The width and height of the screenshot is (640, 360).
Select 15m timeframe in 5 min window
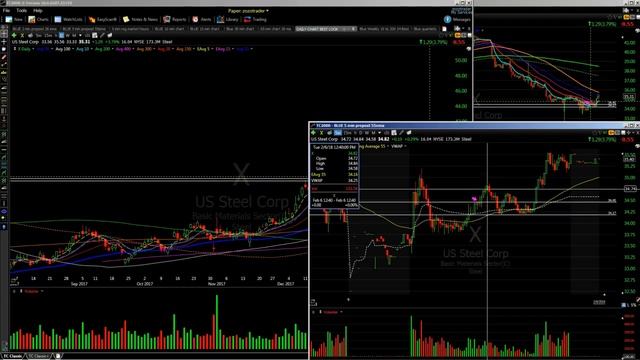(347, 133)
